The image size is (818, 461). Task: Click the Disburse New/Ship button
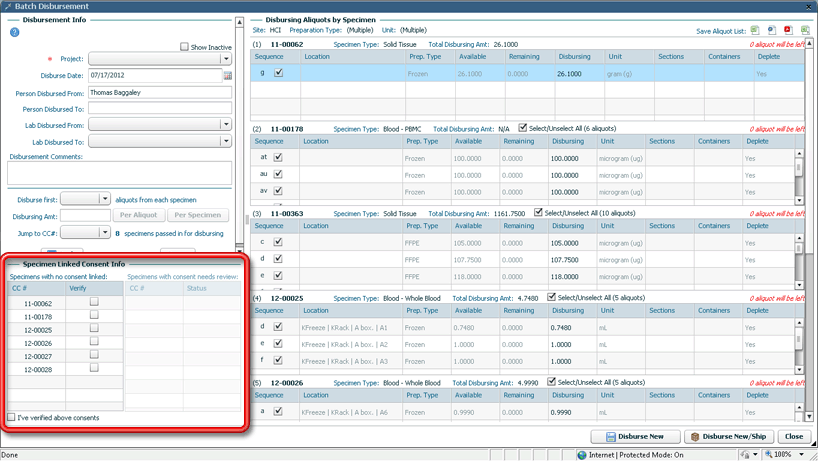(x=729, y=436)
